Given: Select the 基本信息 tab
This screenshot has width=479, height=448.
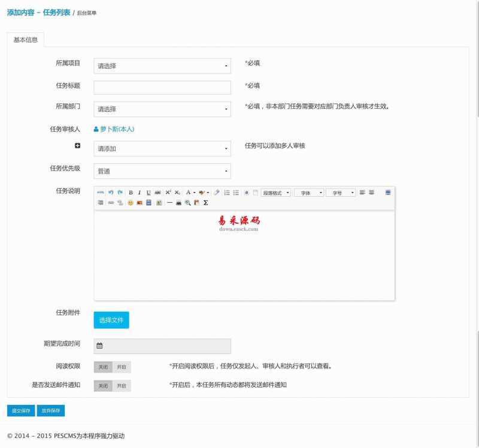Looking at the screenshot, I should [26, 40].
